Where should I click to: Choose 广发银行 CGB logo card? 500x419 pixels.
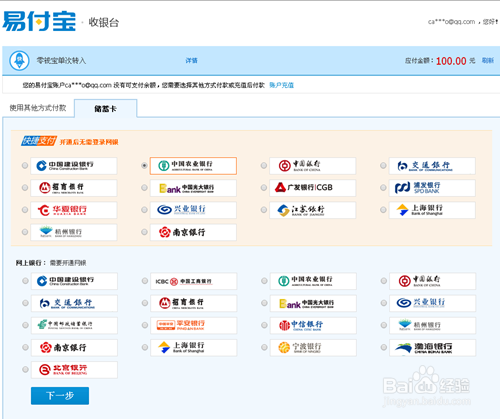coord(313,188)
